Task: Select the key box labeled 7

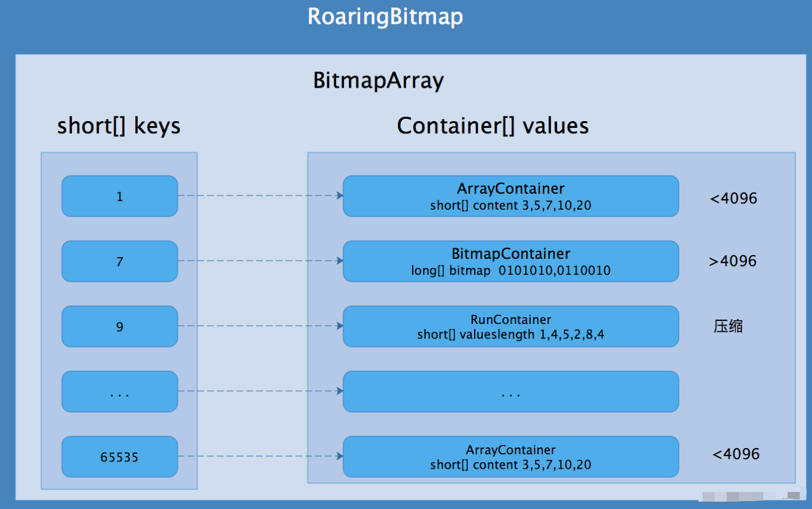Action: pos(120,261)
